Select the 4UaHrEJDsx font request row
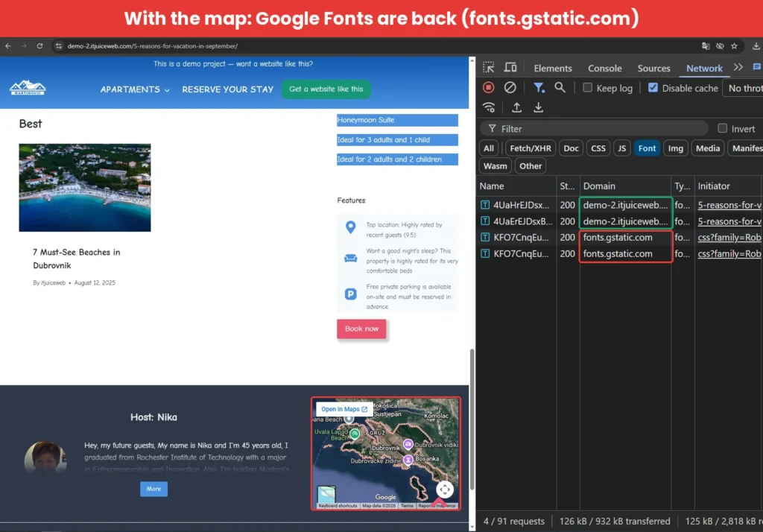The height and width of the screenshot is (532, 763). click(x=619, y=205)
